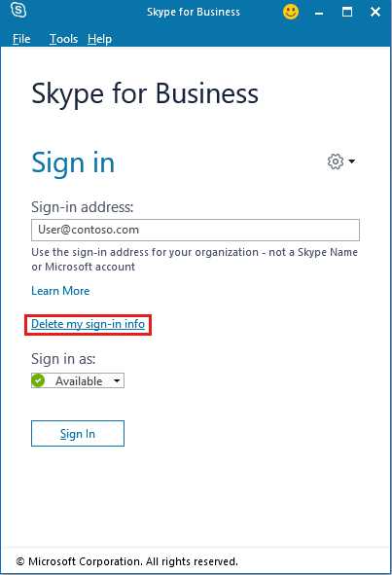
Task: Open the Available status dropdown arrow
Action: point(117,380)
